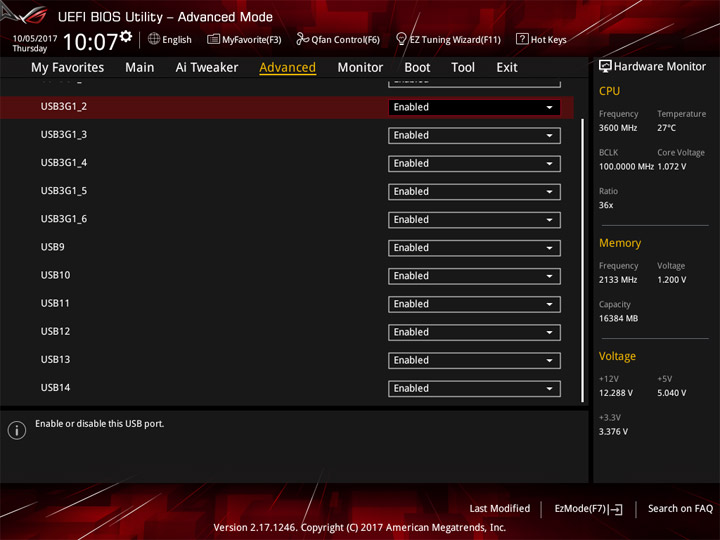This screenshot has width=720, height=540.
Task: Select the USB11 row label
Action: coord(55,303)
